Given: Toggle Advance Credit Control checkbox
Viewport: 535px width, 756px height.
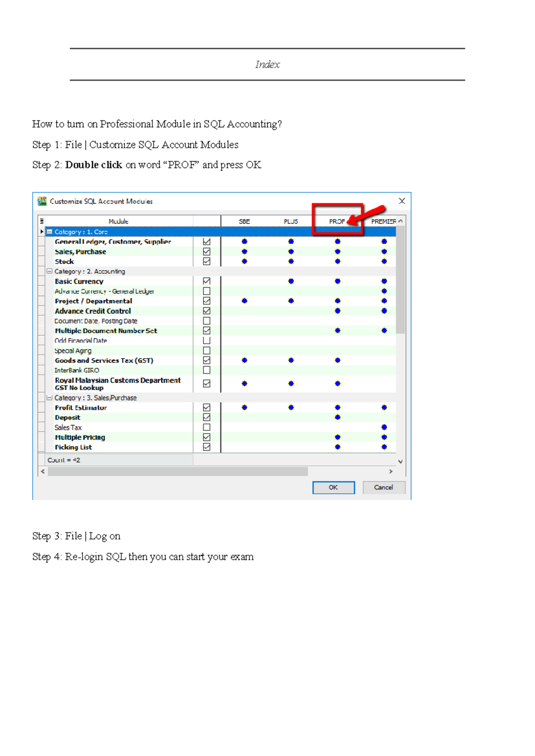Looking at the screenshot, I should (206, 311).
